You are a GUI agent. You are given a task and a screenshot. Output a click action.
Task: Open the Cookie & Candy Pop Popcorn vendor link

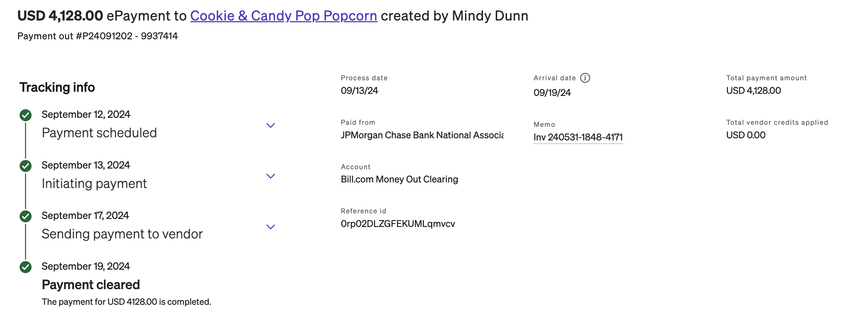point(284,16)
